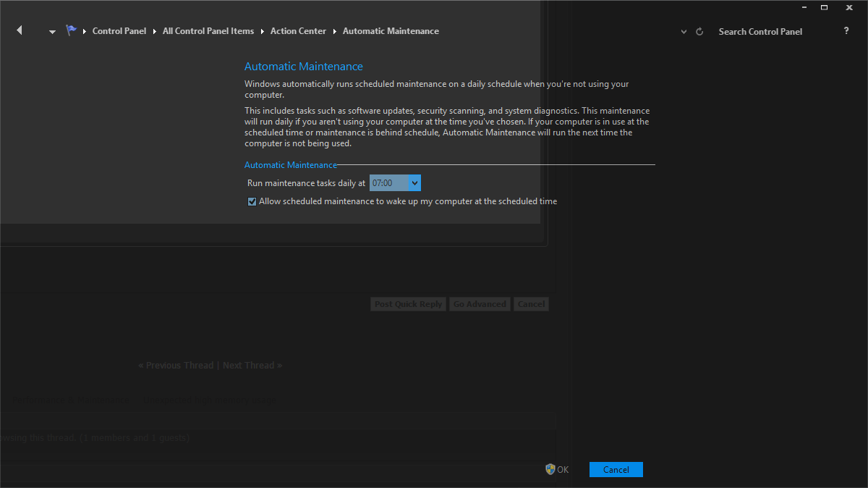Uncheck allow scheduled maintenance to wake computer

click(x=252, y=201)
